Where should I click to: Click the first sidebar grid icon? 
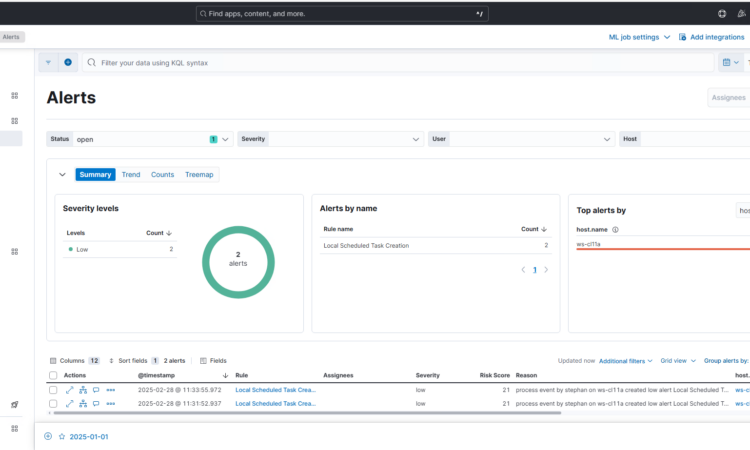(x=15, y=96)
